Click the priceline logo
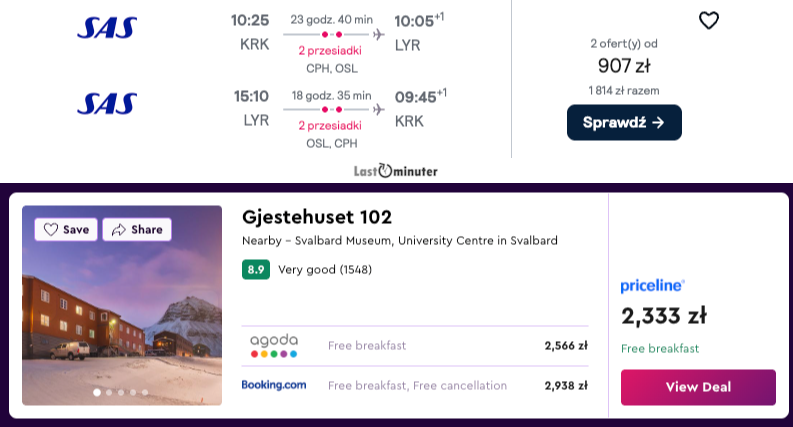The width and height of the screenshot is (793, 427). (x=652, y=286)
